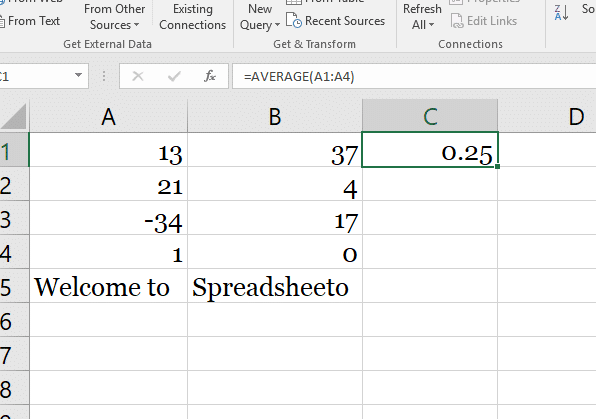Image resolution: width=596 pixels, height=419 pixels.
Task: Select the column A header
Action: (108, 116)
